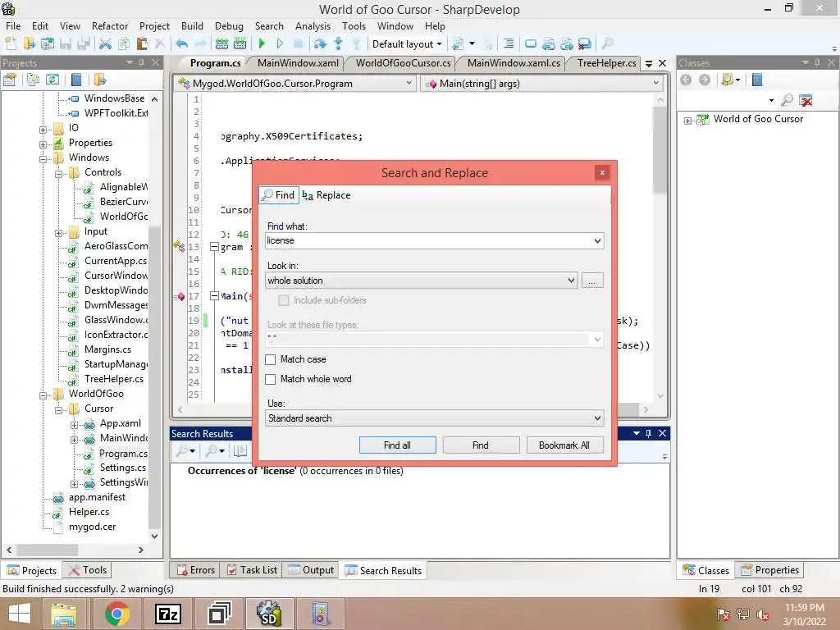Open File Explorer from the taskbar
This screenshot has width=840, height=630.
coord(64,614)
